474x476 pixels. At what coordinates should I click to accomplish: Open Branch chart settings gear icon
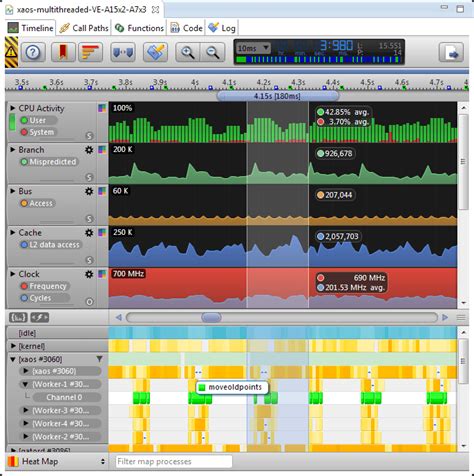89,150
